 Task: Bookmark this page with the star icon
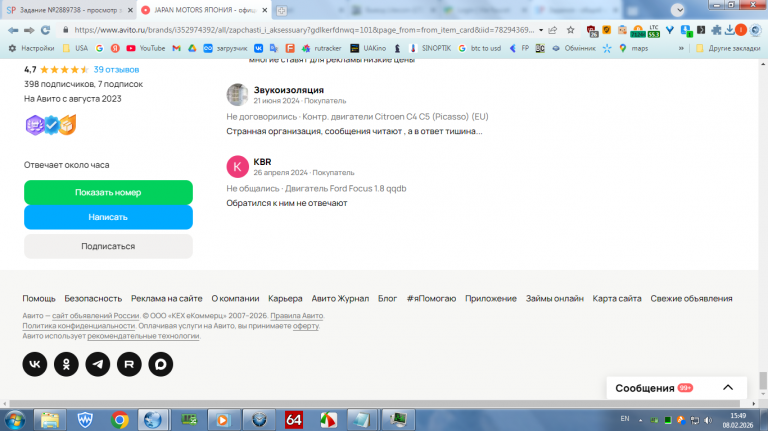pyautogui.click(x=571, y=30)
